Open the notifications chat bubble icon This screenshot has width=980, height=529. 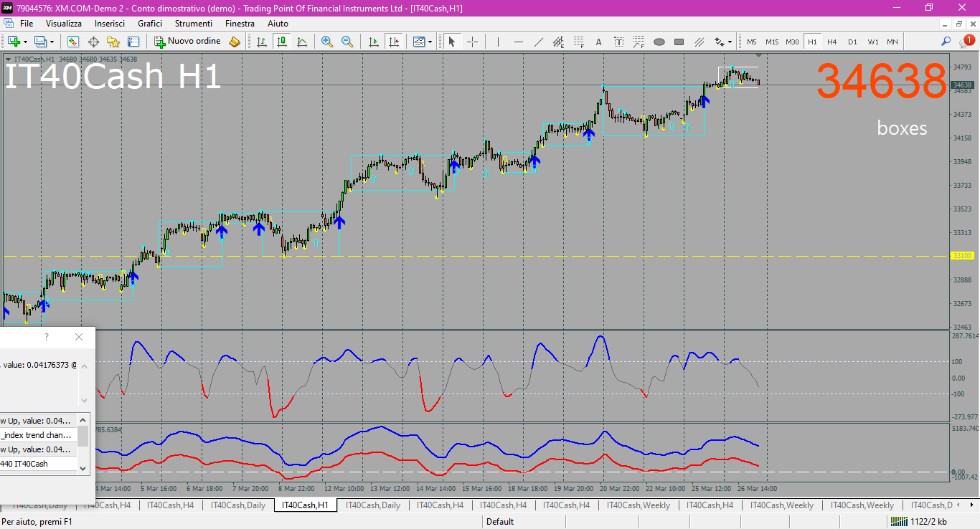(966, 42)
